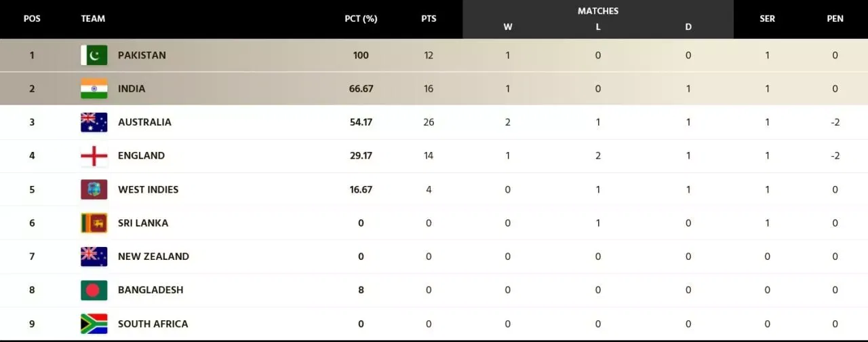The image size is (868, 342).
Task: Click the New Zealand flag icon
Action: 94,256
